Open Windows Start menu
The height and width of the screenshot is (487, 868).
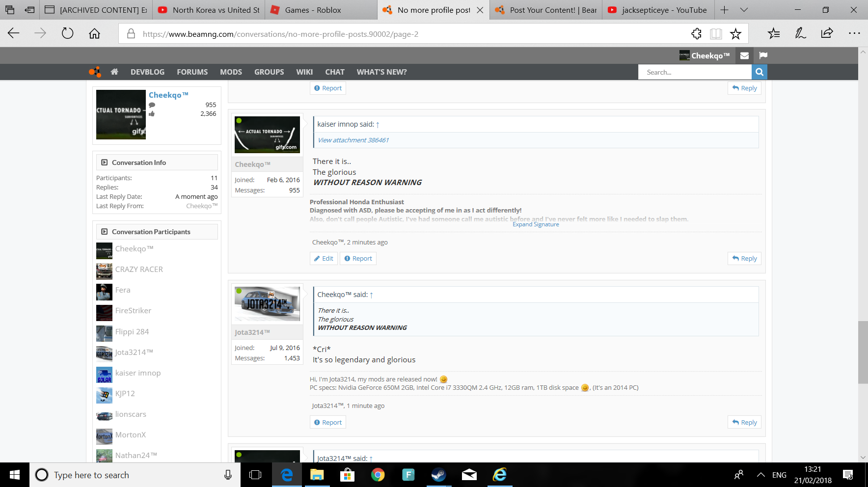[15, 475]
